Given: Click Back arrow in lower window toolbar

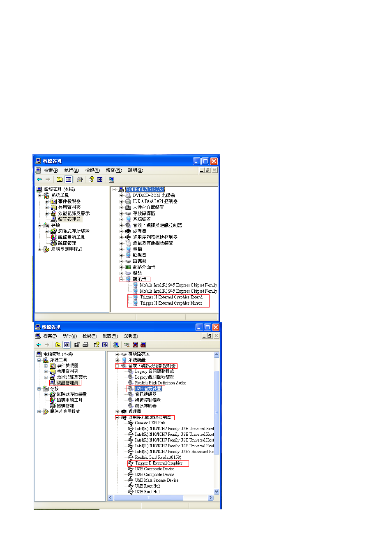Looking at the screenshot, I should tap(39, 345).
